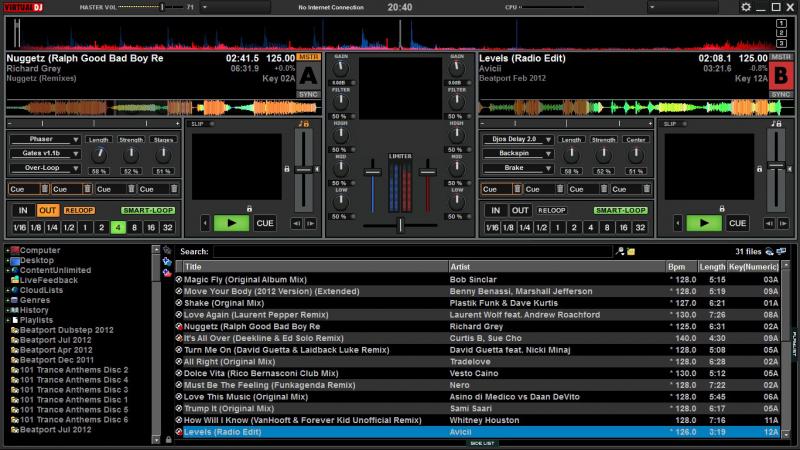The height and width of the screenshot is (450, 800).
Task: Click the crossfader handle
Action: click(x=401, y=224)
